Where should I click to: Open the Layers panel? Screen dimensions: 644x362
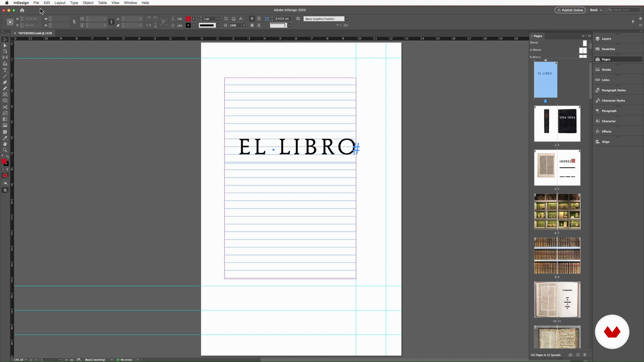(618, 39)
